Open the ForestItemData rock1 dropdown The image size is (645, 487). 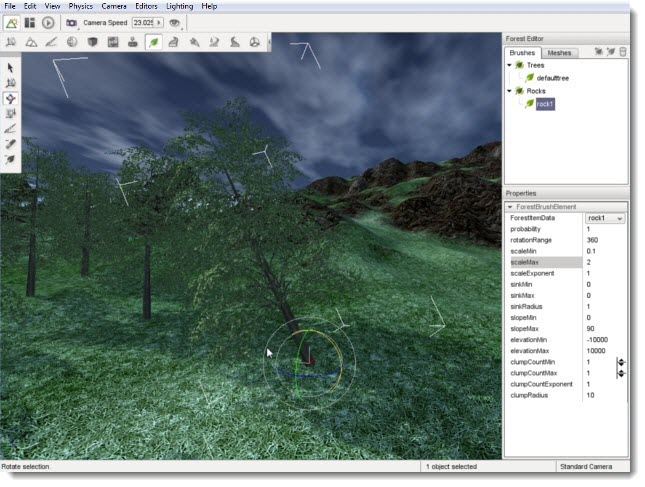[606, 218]
